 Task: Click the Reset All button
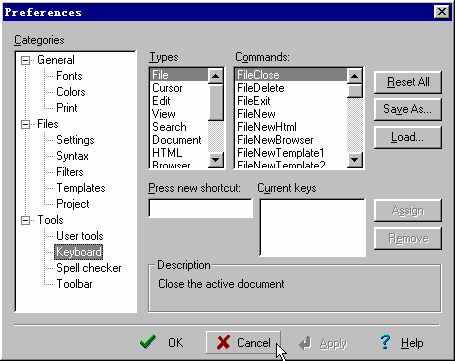[x=408, y=82]
